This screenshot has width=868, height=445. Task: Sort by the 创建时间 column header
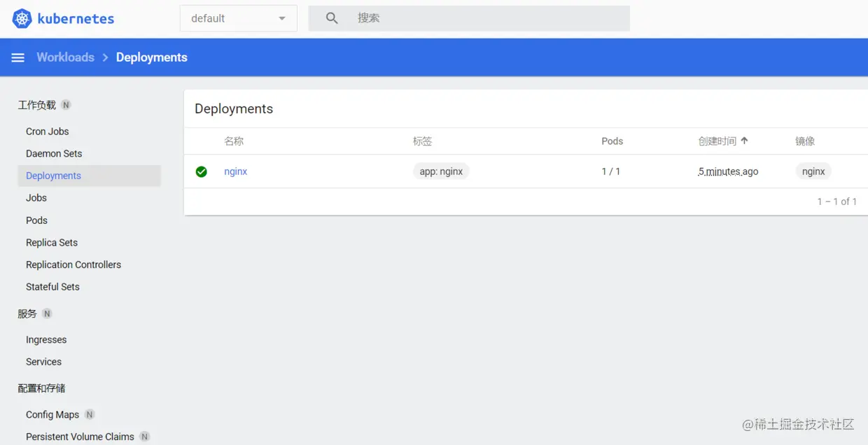coord(717,141)
